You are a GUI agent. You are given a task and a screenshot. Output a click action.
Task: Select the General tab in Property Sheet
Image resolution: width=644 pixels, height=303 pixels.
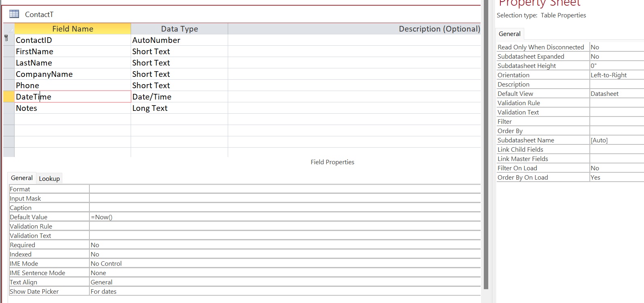[509, 34]
